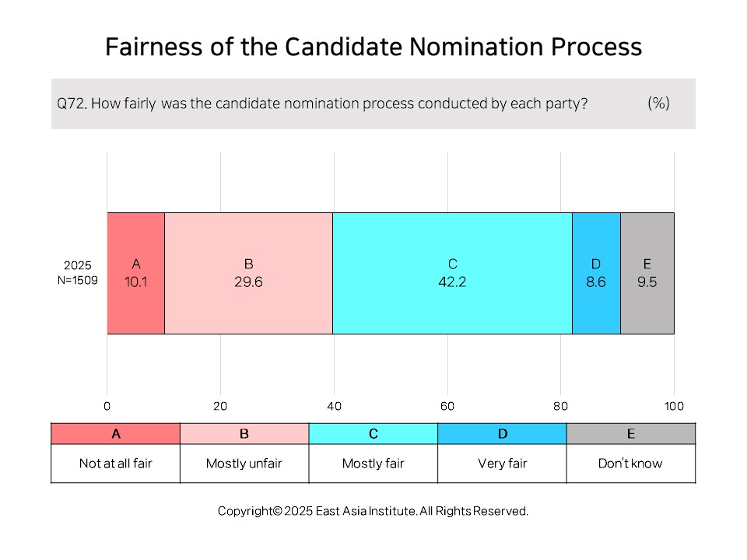Click the Q72 question text banner
Viewport: 747px width, 560px height.
(x=373, y=103)
